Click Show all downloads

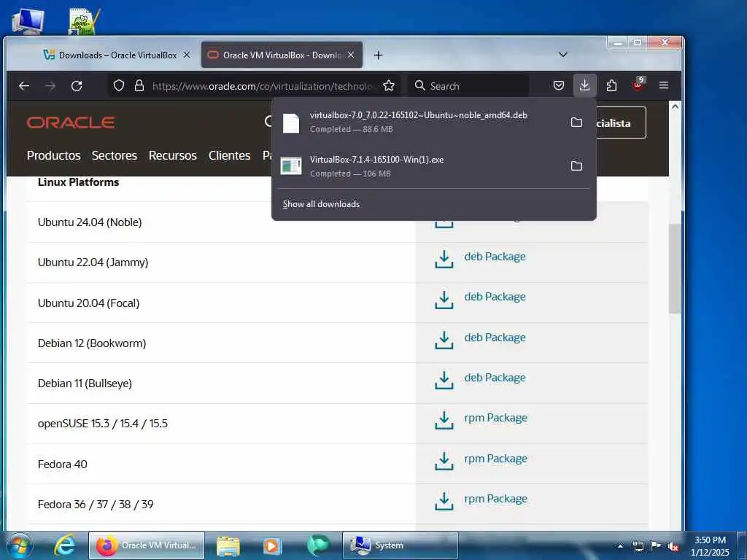coord(321,204)
